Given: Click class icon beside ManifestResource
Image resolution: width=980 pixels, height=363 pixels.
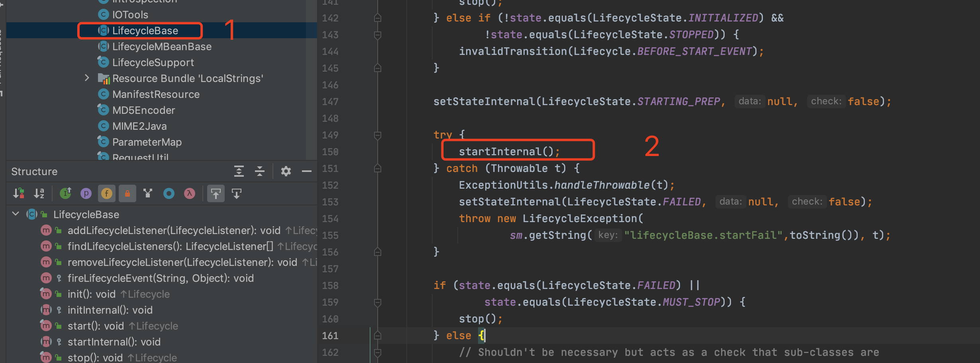Looking at the screenshot, I should point(104,94).
